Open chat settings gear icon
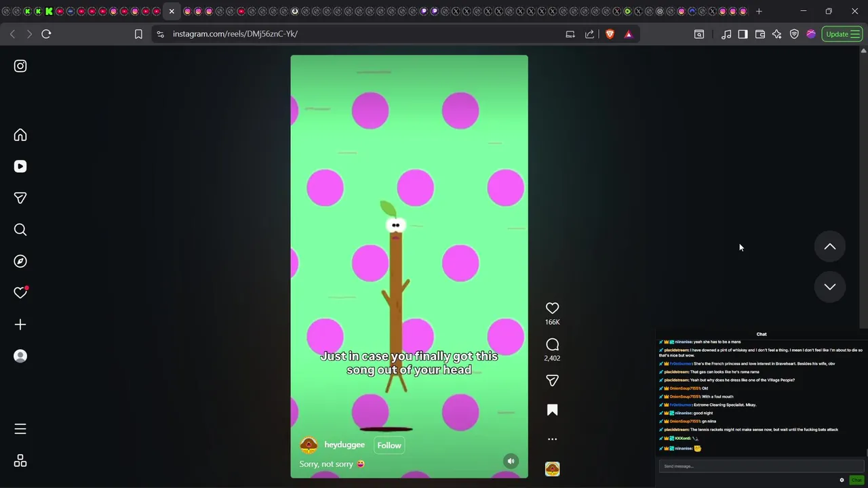The image size is (868, 488). click(x=842, y=480)
